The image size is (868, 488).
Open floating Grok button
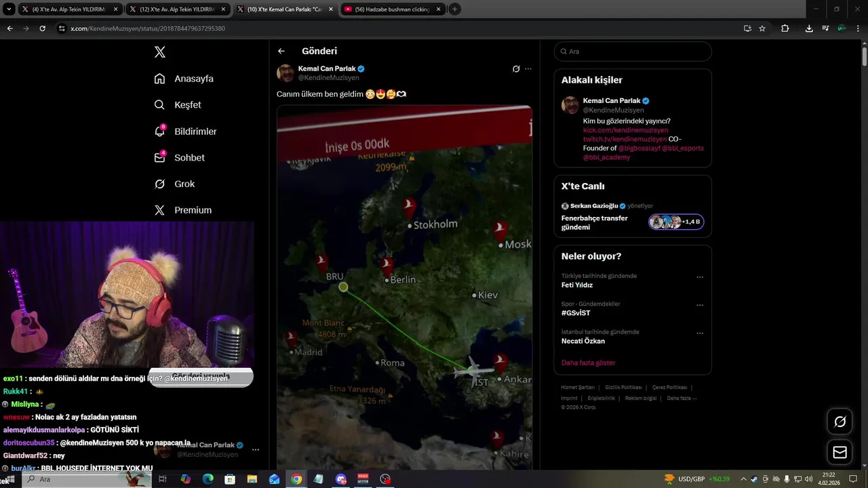(x=840, y=422)
